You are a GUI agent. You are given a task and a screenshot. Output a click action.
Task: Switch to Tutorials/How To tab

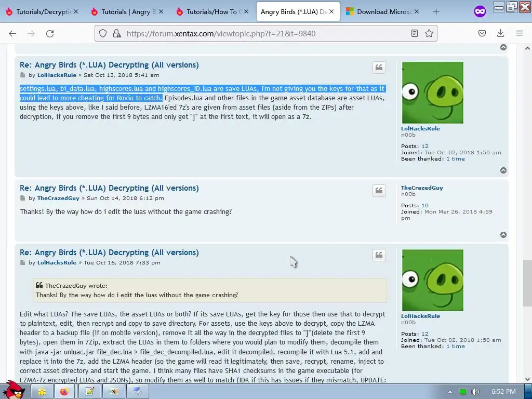[x=212, y=12]
